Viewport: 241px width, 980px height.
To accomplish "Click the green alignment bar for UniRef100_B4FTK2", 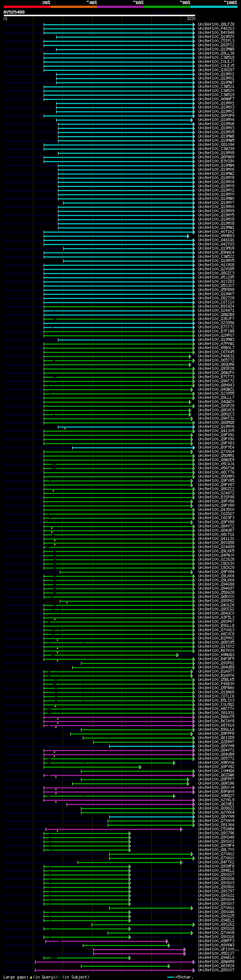I will 130,862.
